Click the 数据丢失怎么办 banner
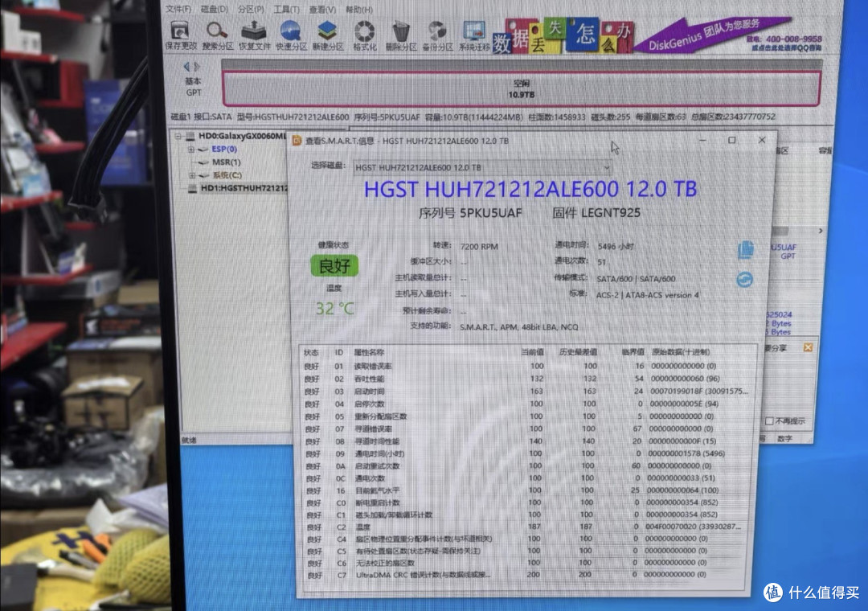This screenshot has height=611, width=868. [562, 36]
